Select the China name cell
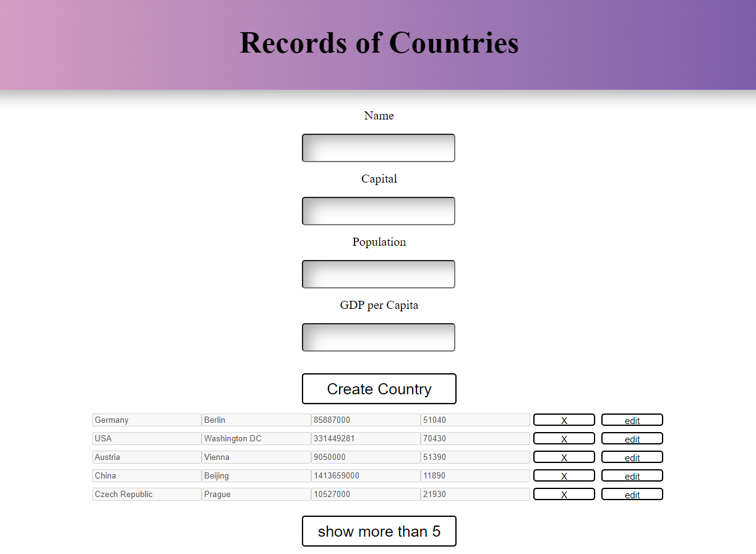 coord(147,475)
